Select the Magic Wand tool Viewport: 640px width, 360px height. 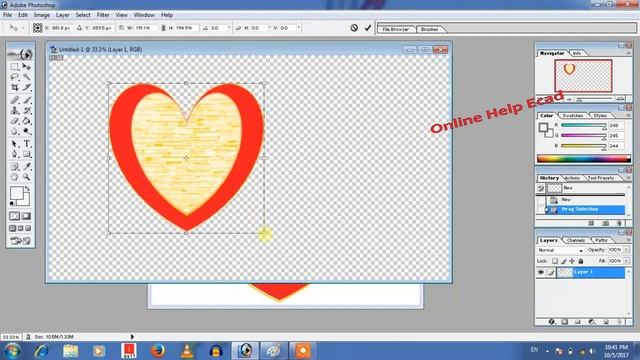point(27,77)
